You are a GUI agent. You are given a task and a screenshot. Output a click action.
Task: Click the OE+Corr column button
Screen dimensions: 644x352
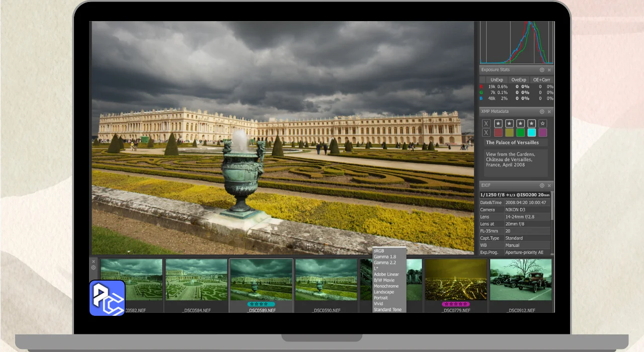(x=541, y=80)
